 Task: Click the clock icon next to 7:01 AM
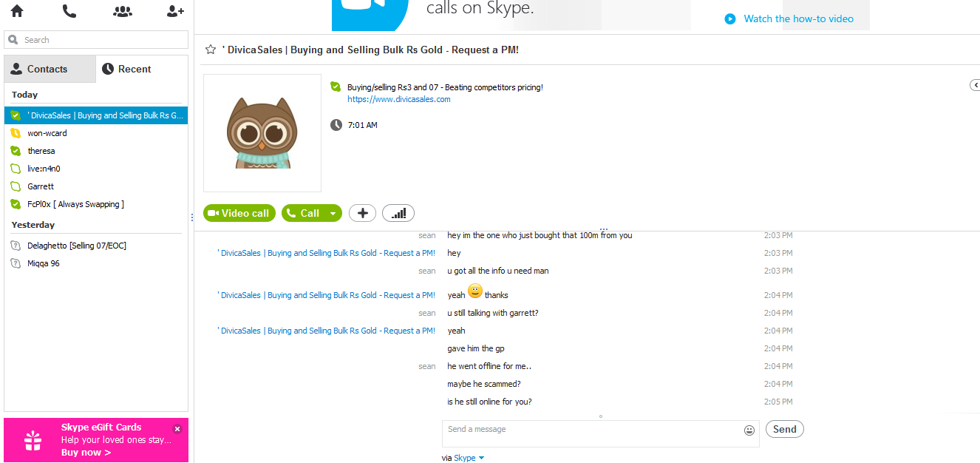tap(336, 125)
